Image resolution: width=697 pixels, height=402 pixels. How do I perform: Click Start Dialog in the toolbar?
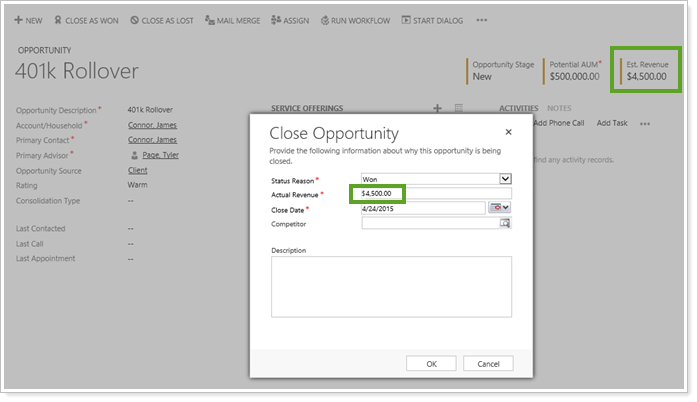pos(433,20)
